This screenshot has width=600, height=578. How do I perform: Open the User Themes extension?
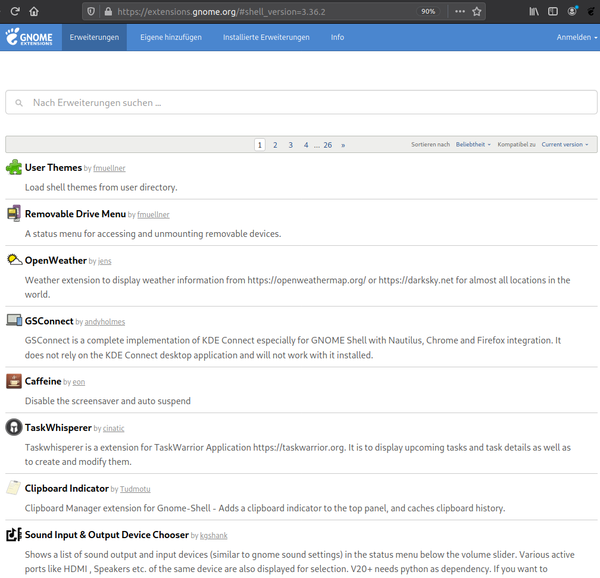[53, 167]
